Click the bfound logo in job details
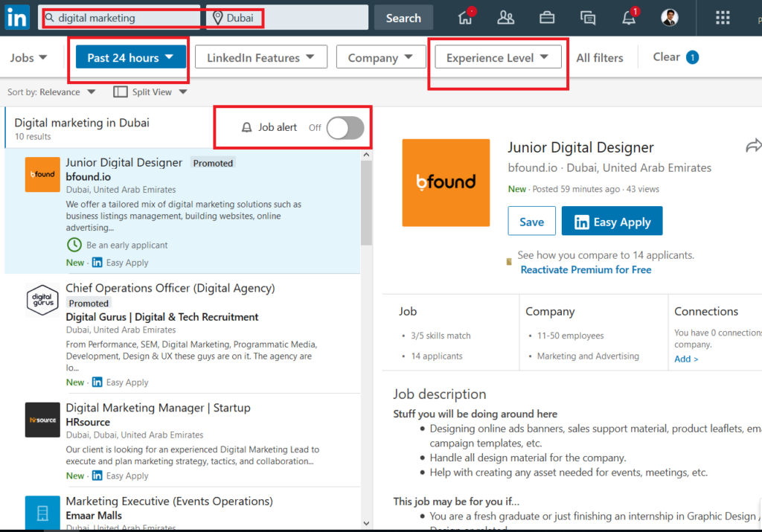762x532 pixels. point(446,183)
